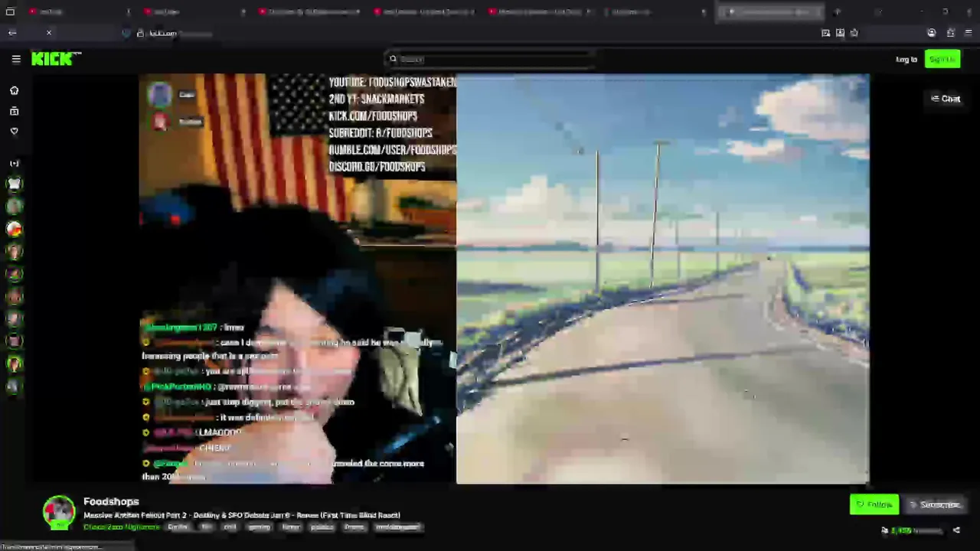
Task: Open the Browse icon in the sidebar
Action: click(14, 111)
